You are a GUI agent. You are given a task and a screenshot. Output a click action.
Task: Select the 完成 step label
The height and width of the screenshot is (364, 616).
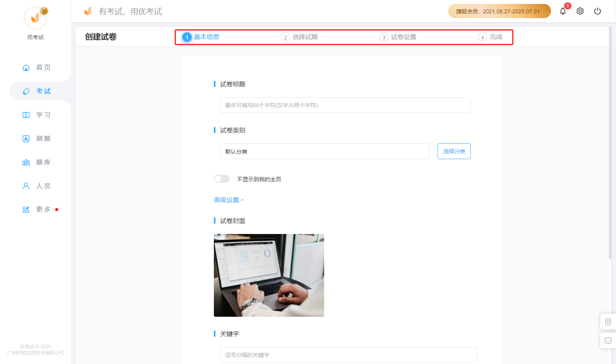click(x=496, y=37)
